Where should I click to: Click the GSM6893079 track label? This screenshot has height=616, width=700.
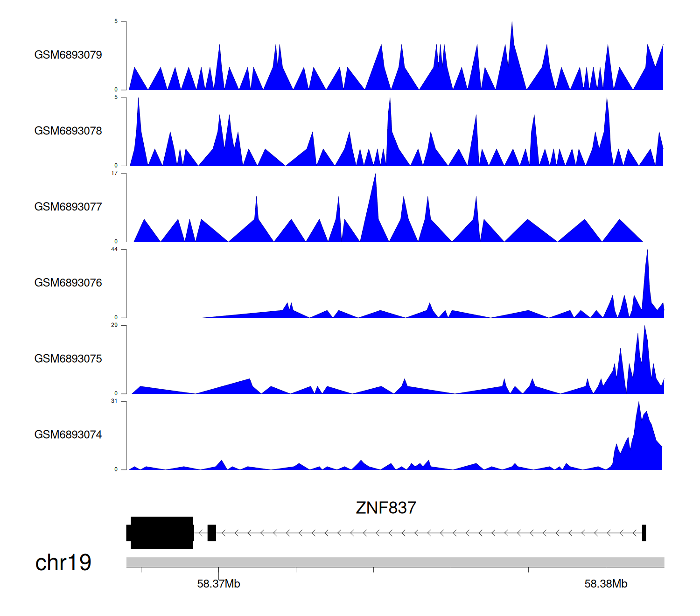[x=68, y=55]
